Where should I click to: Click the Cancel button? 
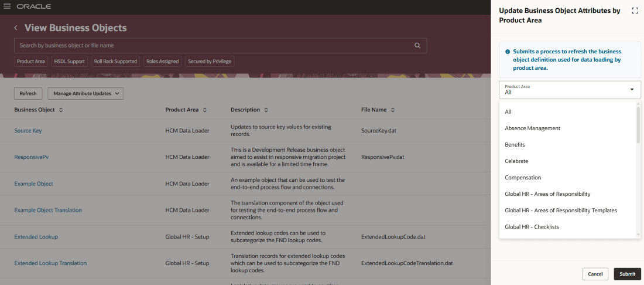(595, 274)
